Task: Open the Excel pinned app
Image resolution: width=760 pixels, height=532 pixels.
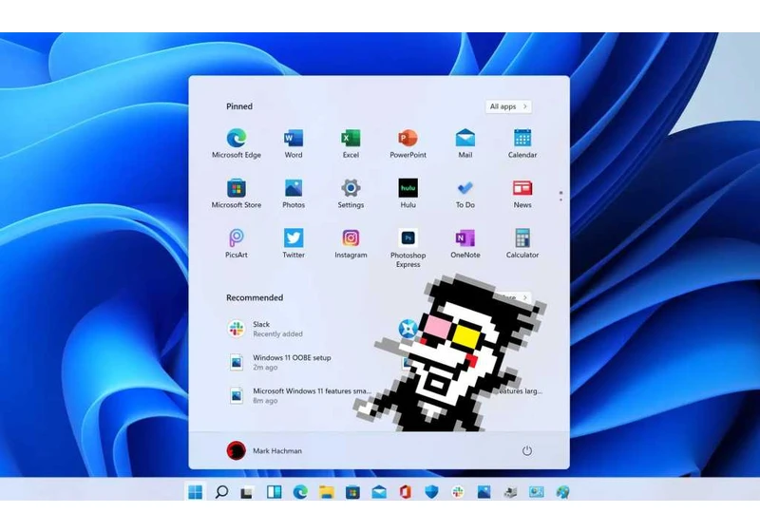Action: tap(351, 143)
